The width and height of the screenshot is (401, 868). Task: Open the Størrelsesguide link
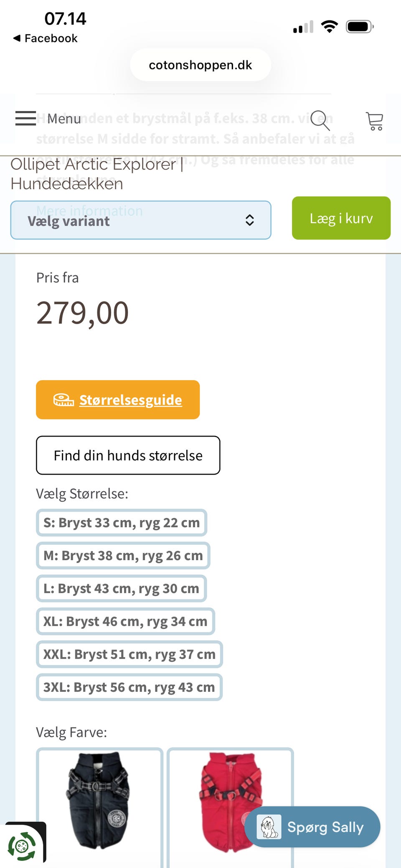131,400
